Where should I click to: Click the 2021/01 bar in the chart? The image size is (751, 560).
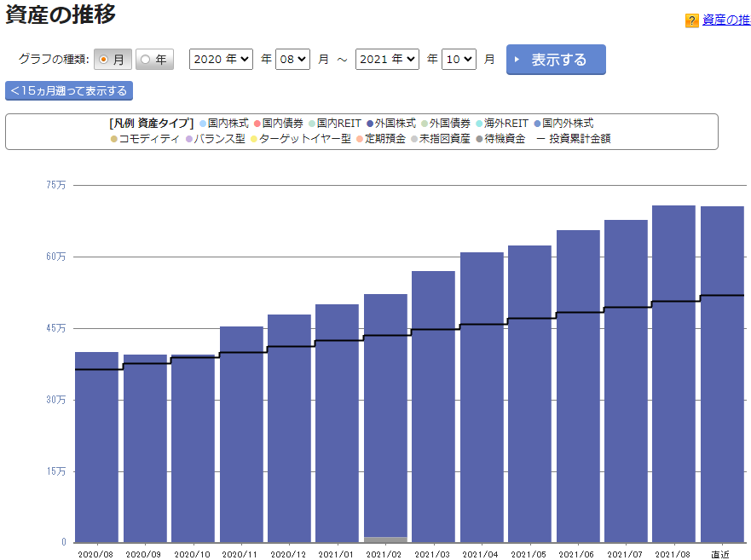pyautogui.click(x=338, y=424)
